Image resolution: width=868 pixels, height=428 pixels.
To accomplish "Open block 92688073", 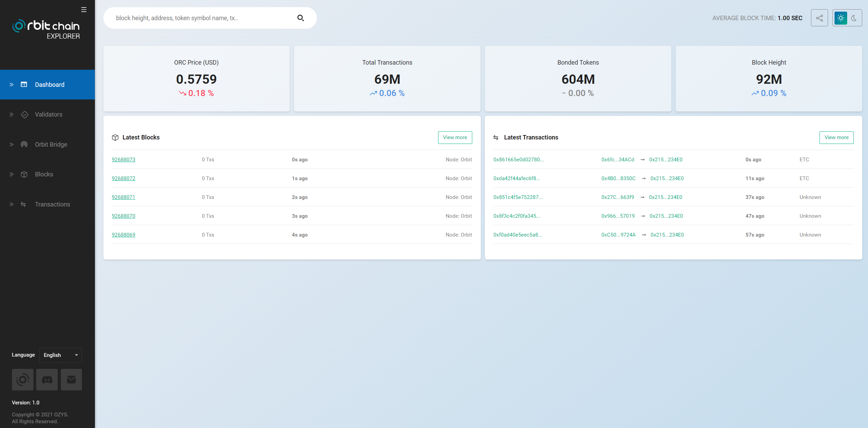I will click(124, 160).
